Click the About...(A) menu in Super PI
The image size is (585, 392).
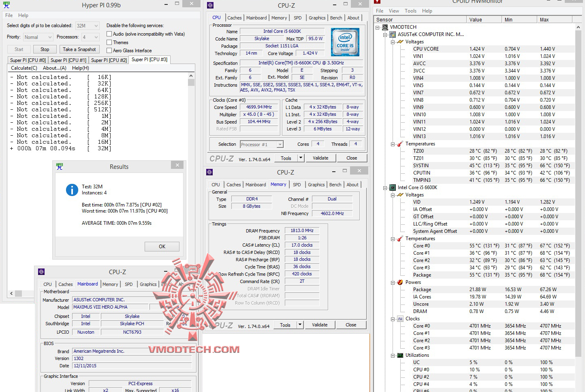point(55,68)
